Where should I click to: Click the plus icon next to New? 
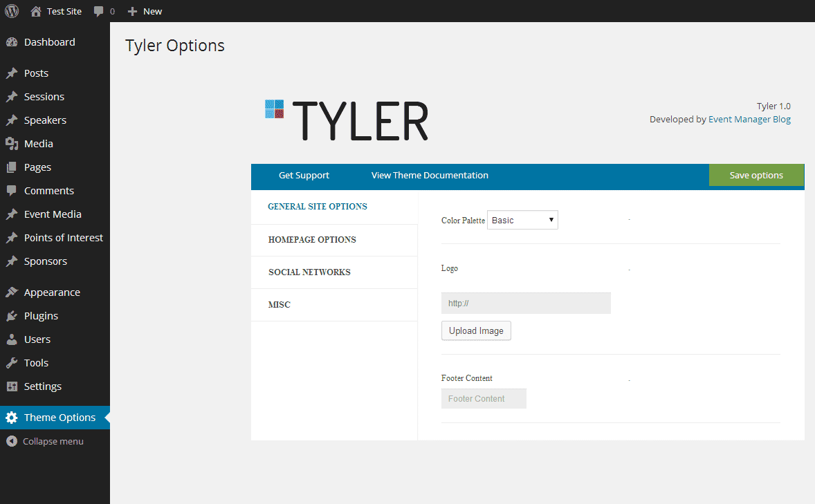133,12
